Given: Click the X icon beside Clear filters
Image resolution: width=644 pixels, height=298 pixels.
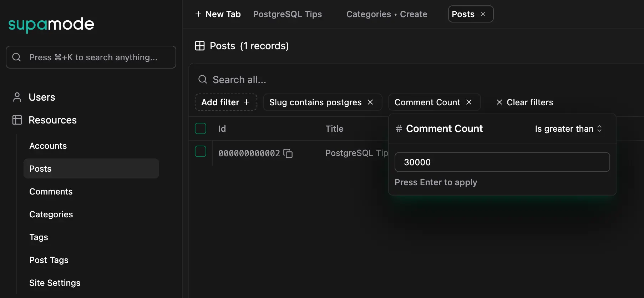Looking at the screenshot, I should point(500,102).
